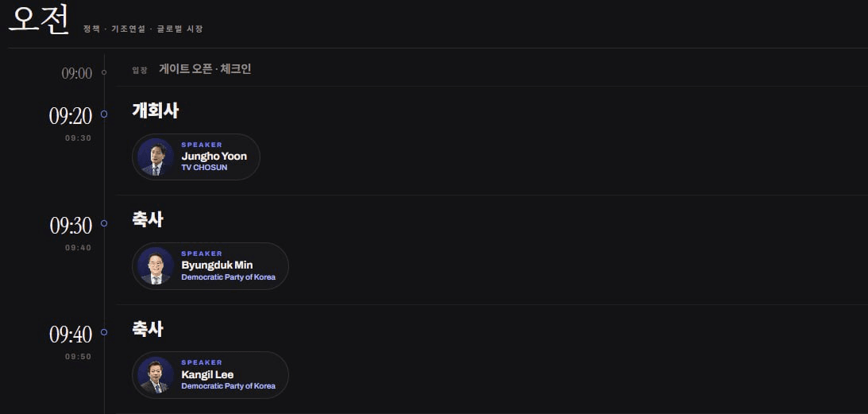Click the 정책 · 기조연설 · 글로벌 시장 subtitle
The image size is (868, 414).
coord(143,29)
